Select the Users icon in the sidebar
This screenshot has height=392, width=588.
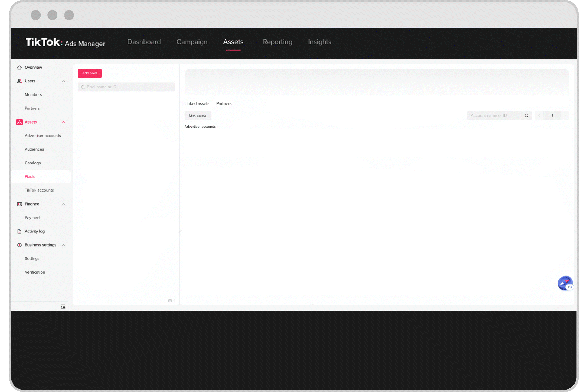(x=19, y=81)
